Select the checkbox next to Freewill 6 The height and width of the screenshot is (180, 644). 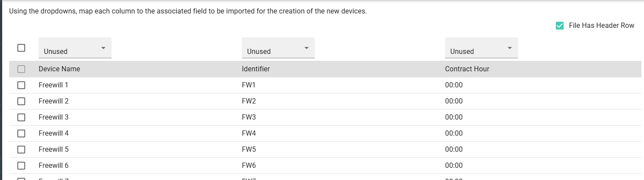21,166
